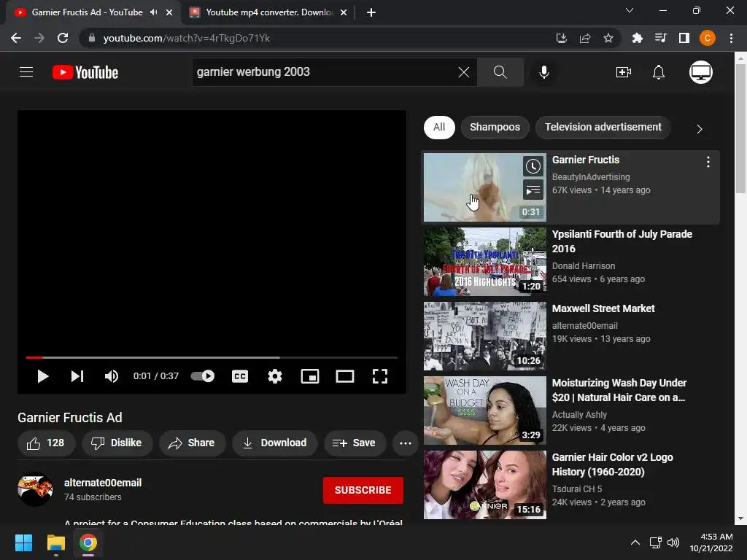Open Chrome three-dot menu
This screenshot has width=747, height=560.
point(731,38)
